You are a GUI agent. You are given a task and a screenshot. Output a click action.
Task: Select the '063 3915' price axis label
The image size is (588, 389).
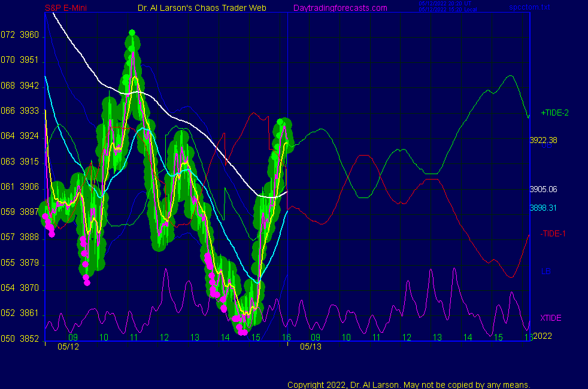click(20, 162)
